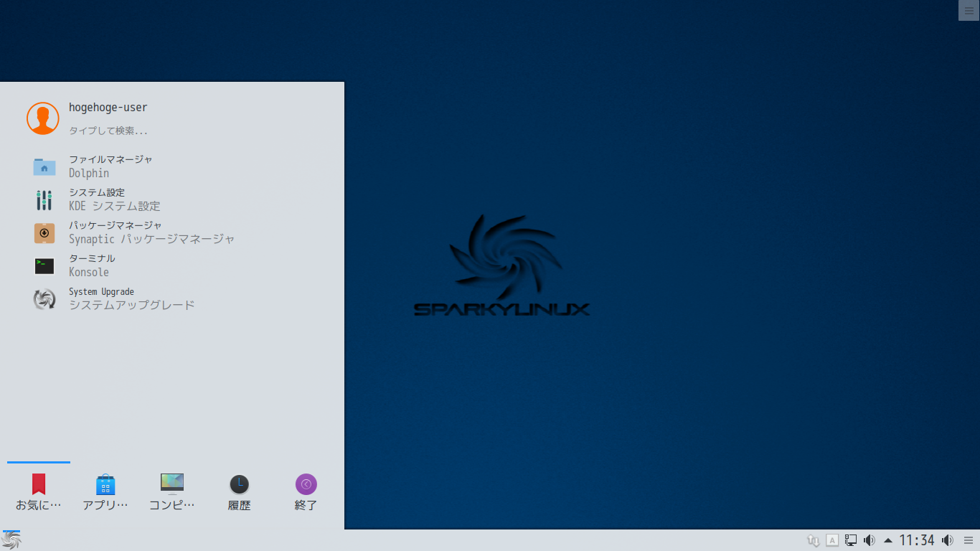Open the desktop toolbox hamburger menu
980x551 pixels.
click(969, 10)
